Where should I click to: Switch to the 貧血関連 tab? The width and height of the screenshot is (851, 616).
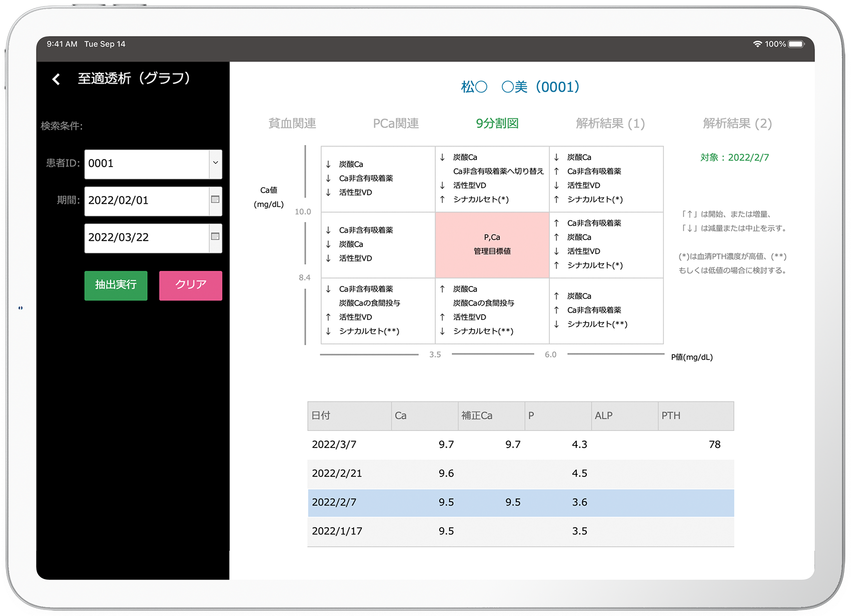[292, 123]
